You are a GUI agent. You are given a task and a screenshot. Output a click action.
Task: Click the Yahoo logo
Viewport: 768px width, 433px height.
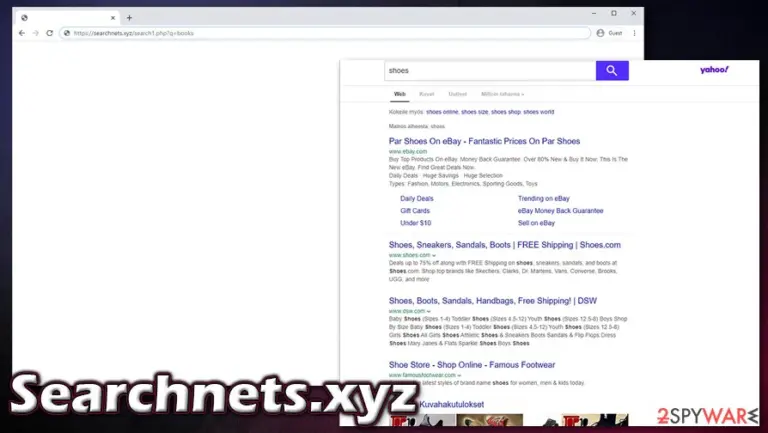(x=714, y=70)
